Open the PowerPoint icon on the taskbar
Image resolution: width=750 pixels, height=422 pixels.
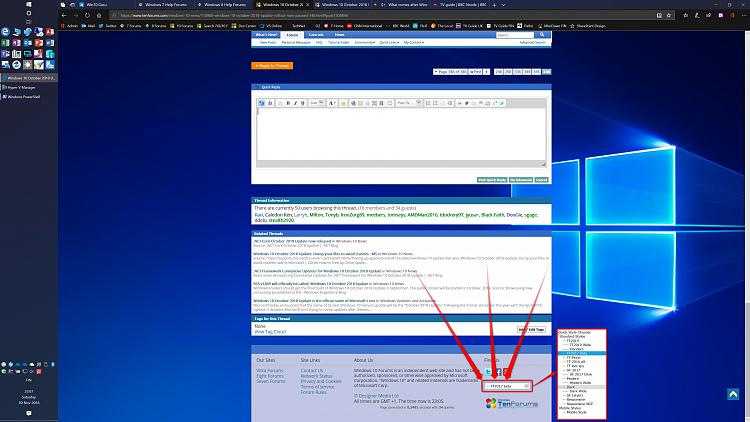click(39, 43)
